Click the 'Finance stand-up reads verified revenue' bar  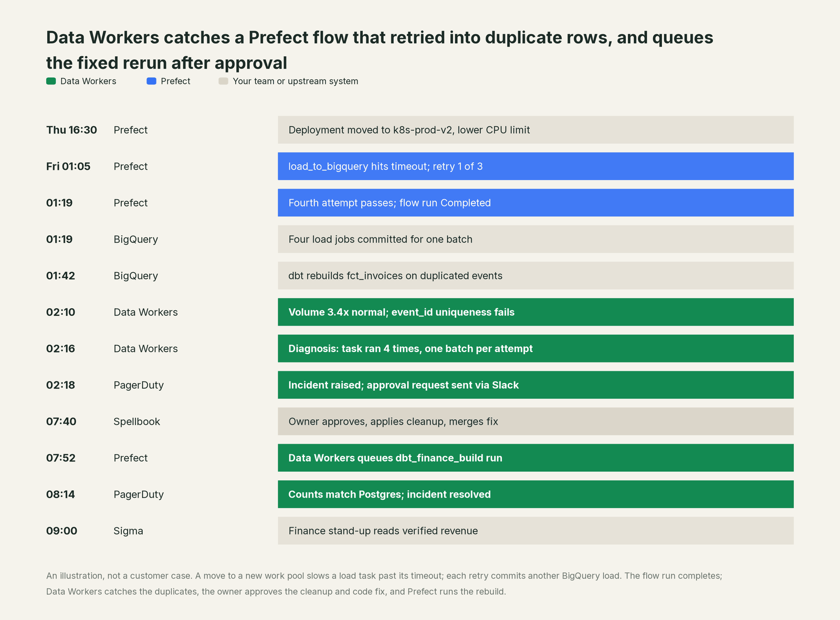pyautogui.click(x=535, y=531)
